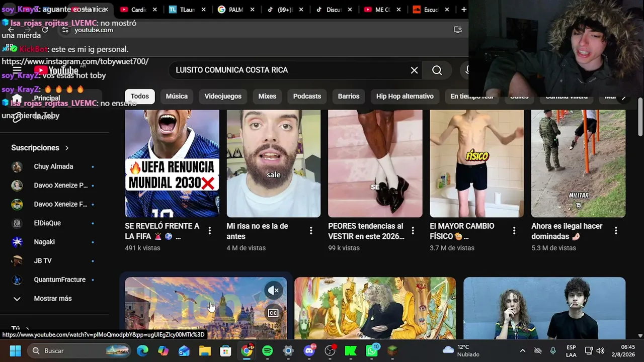The image size is (644, 362).
Task: View site information icon beside youtube.com
Action: click(x=65, y=30)
